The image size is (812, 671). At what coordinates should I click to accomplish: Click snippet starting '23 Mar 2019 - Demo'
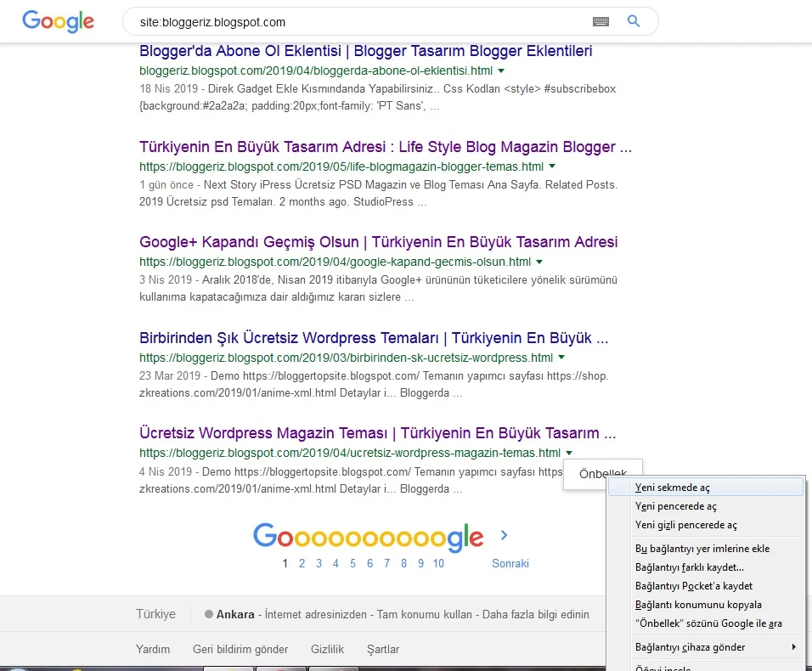[x=374, y=384]
